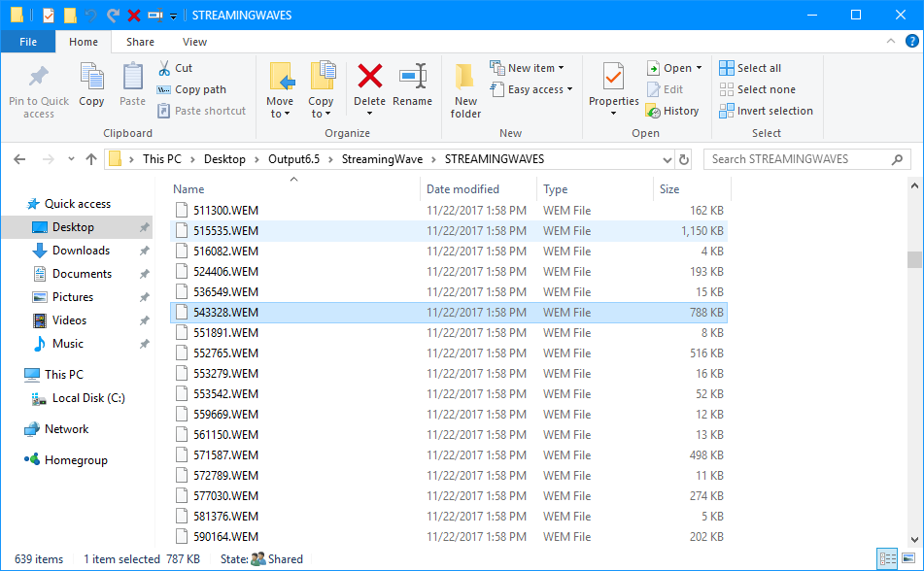Collapse the ribbon with the chevron
Viewport: 924px width, 571px height.
(x=890, y=41)
